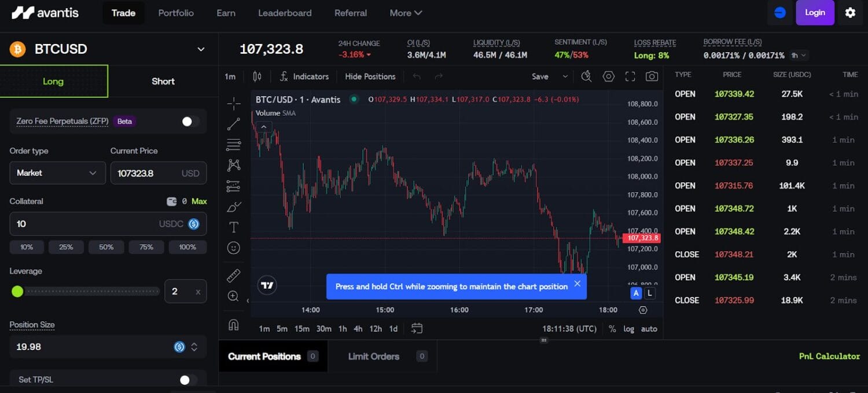
Task: Open the settings gear icon
Action: (850, 13)
